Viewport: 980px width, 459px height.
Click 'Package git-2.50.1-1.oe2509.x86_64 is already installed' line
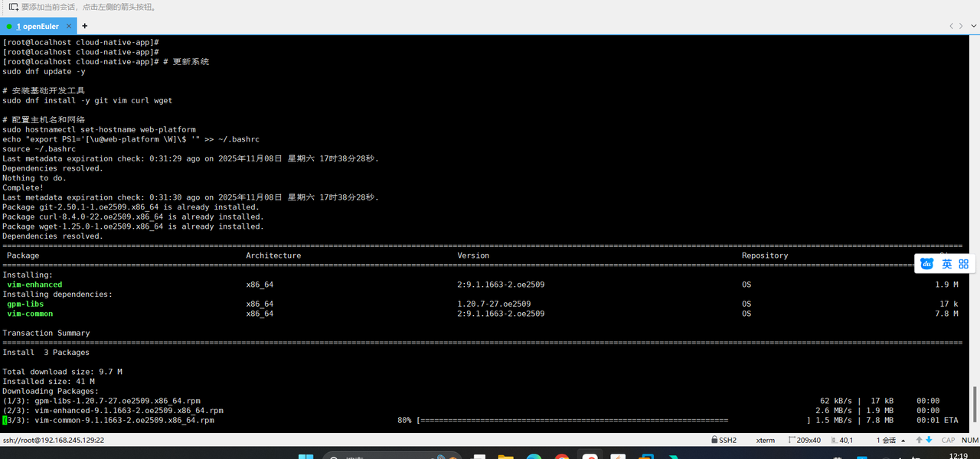(131, 207)
